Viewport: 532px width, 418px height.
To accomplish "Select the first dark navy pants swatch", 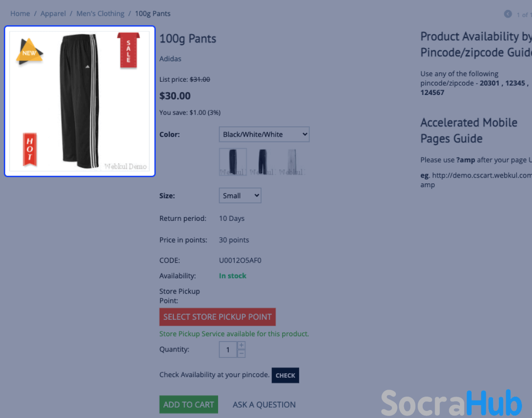I will point(233,162).
